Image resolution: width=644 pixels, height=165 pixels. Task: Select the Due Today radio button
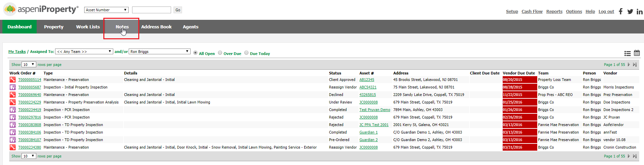[x=246, y=53]
